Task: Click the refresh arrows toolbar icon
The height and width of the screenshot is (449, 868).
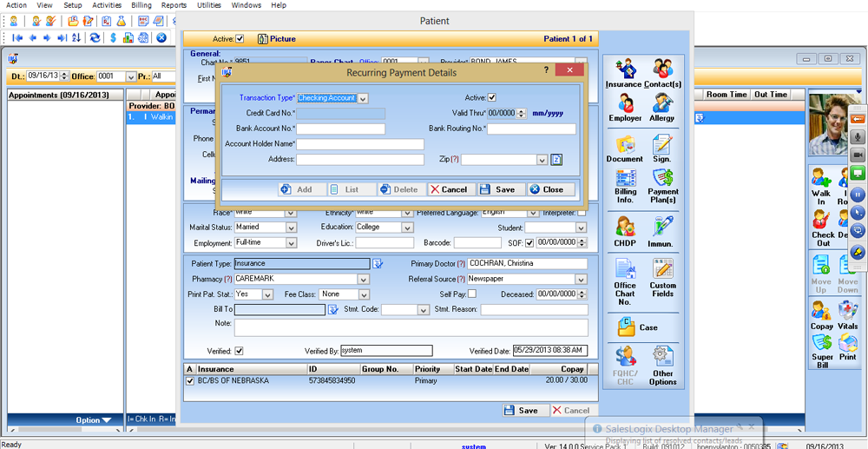Action: point(95,37)
